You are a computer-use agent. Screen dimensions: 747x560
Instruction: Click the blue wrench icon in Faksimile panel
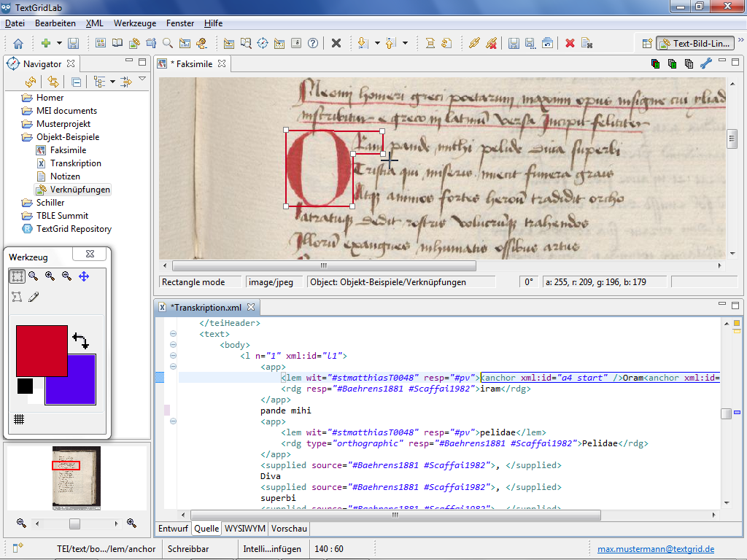click(x=705, y=64)
